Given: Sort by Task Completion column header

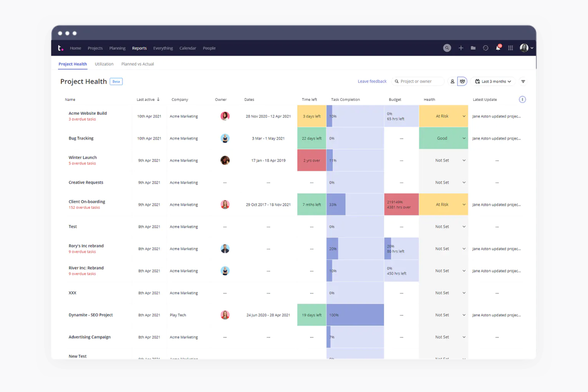Looking at the screenshot, I should [x=345, y=99].
